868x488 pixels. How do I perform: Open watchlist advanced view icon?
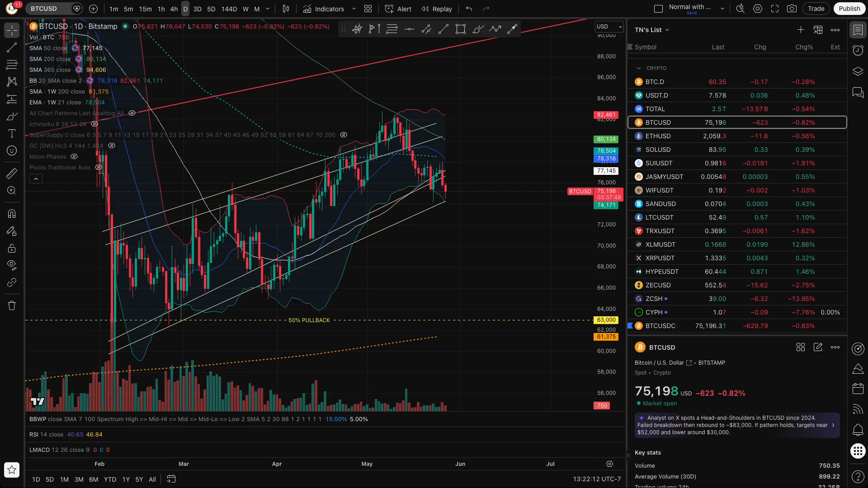[818, 30]
